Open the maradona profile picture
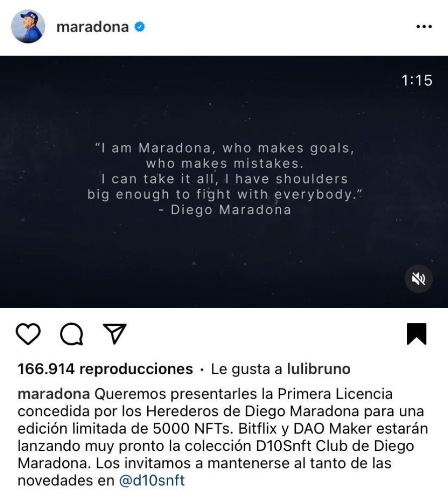The height and width of the screenshot is (498, 448). click(x=28, y=27)
